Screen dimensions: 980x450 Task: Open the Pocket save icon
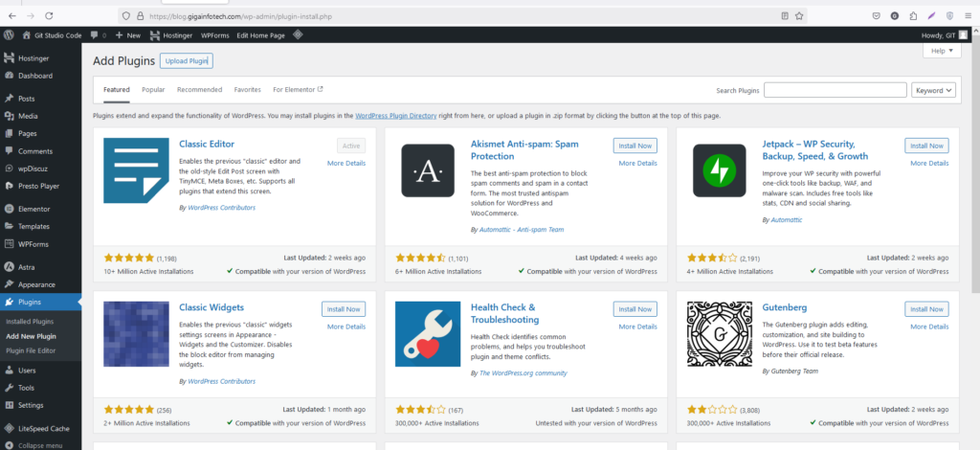tap(877, 16)
